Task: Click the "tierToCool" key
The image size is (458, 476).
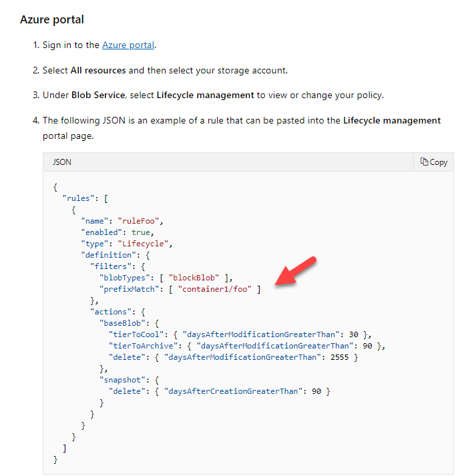Action: pos(136,335)
